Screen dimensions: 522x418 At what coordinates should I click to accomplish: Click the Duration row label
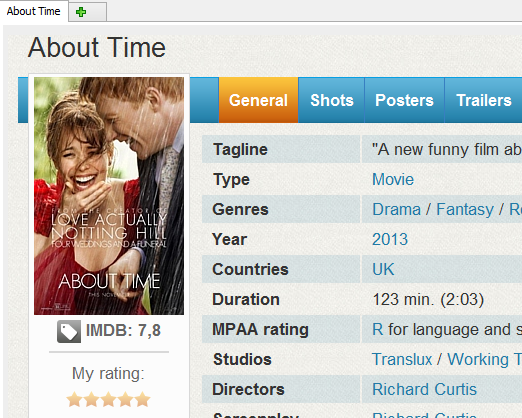point(246,299)
